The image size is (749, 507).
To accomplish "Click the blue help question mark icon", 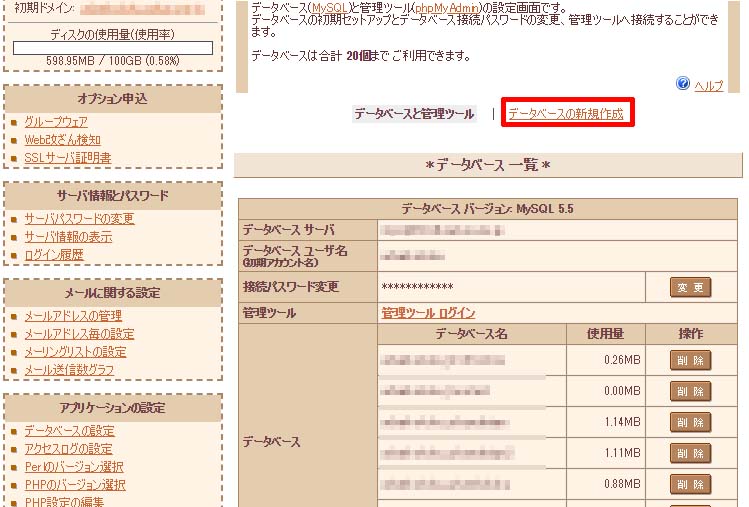I will point(683,84).
